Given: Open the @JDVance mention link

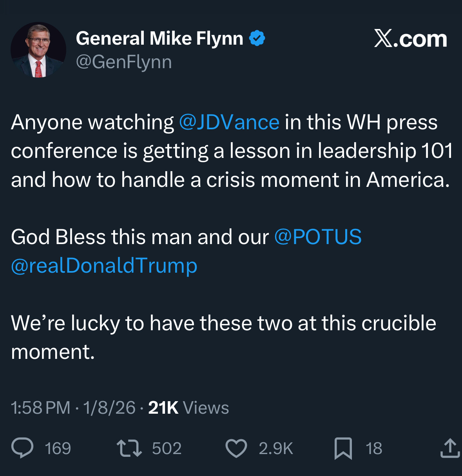Looking at the screenshot, I should 229,122.
